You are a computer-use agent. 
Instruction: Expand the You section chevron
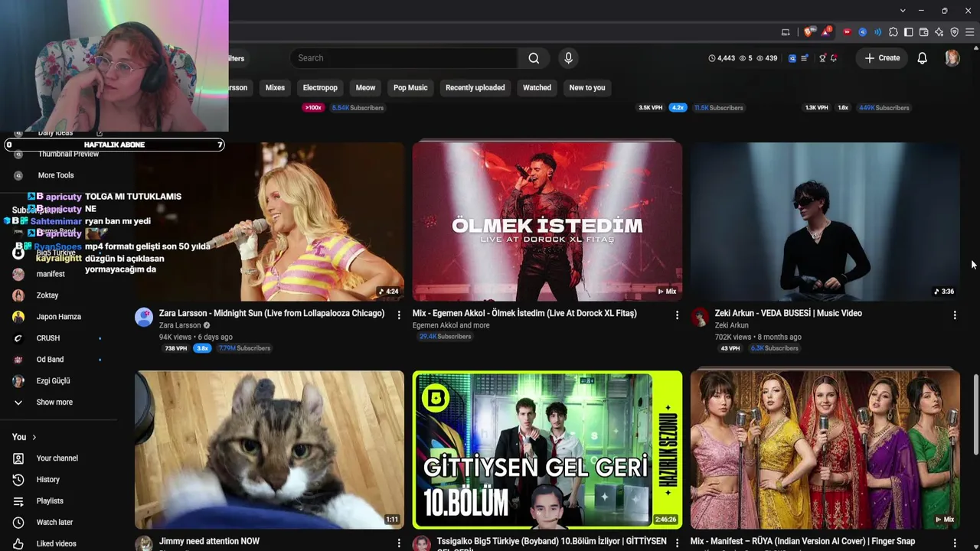(34, 437)
